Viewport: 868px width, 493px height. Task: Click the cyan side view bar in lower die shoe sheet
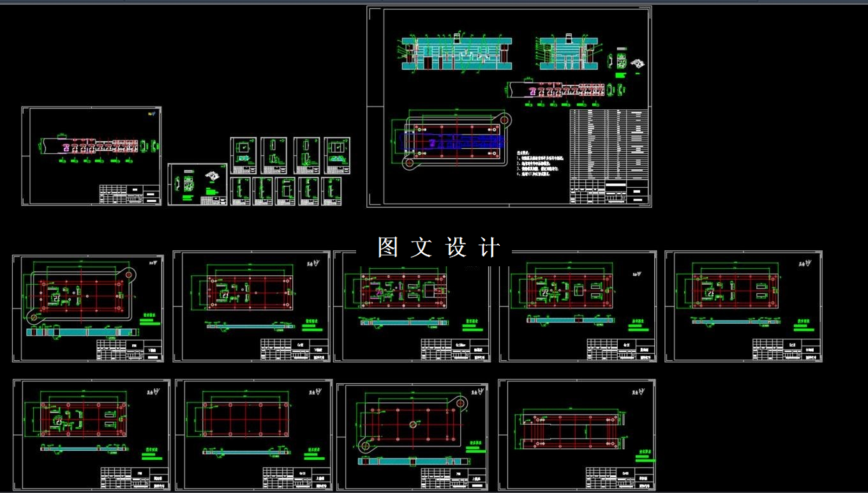tap(83, 331)
